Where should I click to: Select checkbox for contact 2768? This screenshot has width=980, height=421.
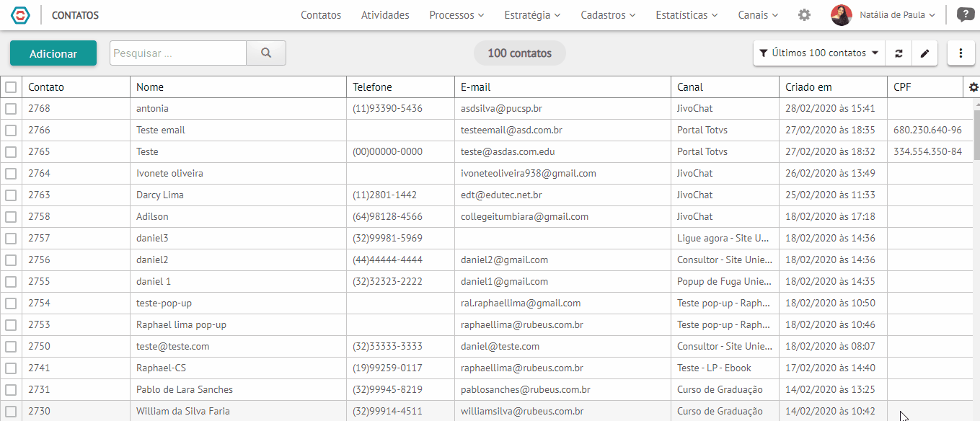(11, 109)
